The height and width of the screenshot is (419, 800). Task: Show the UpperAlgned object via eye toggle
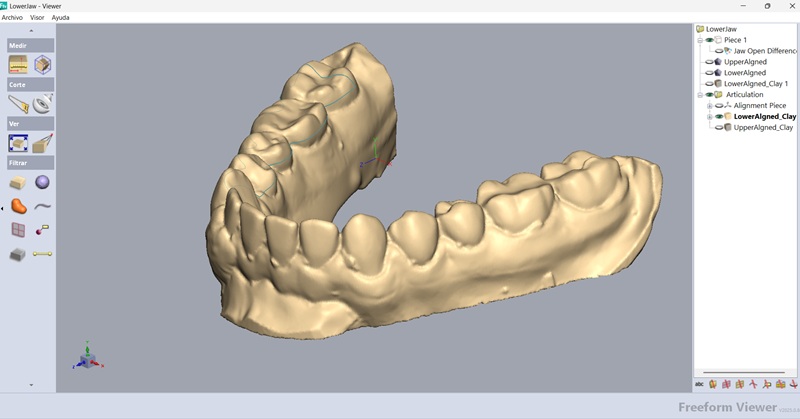point(710,62)
